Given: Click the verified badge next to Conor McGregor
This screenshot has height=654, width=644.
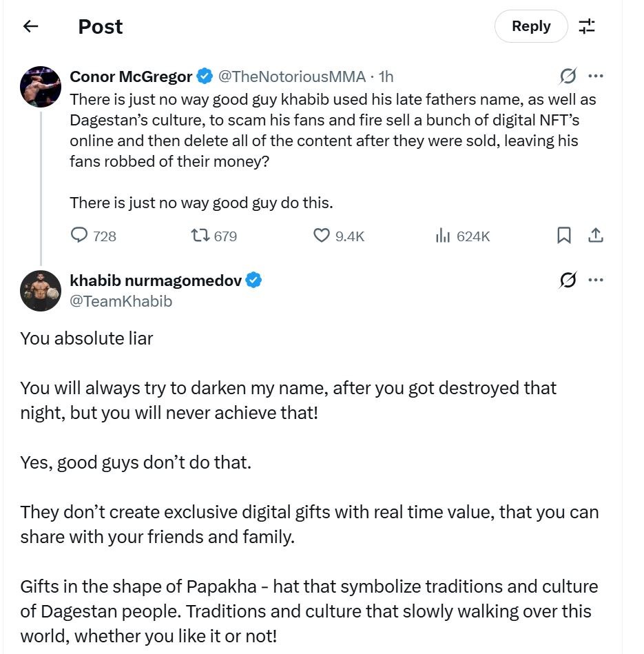Looking at the screenshot, I should click(x=203, y=76).
